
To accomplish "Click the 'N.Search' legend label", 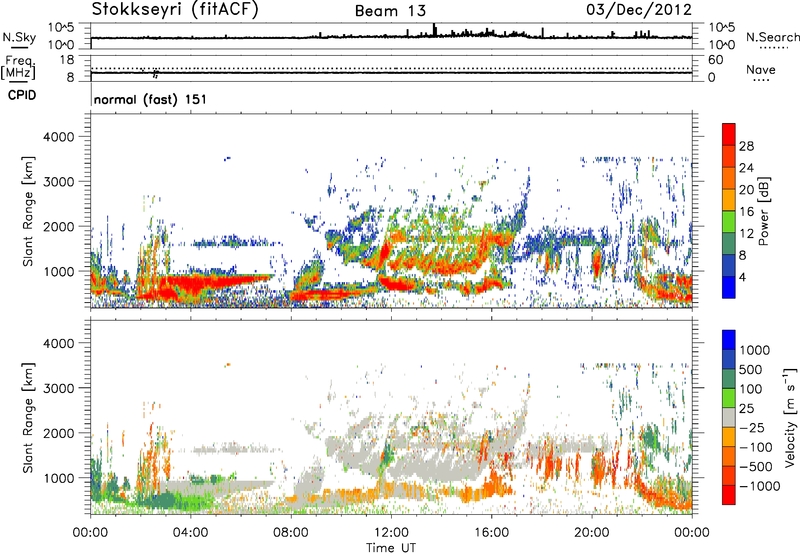I will pos(773,37).
